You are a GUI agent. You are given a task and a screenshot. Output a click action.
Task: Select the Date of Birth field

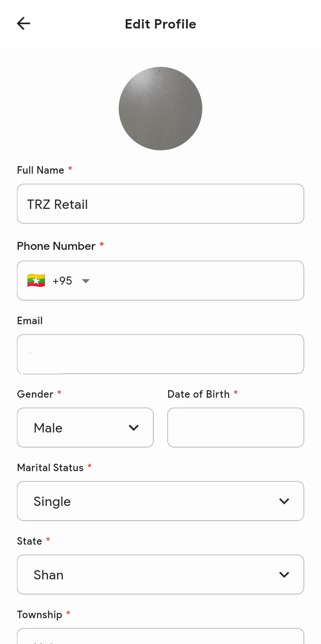(235, 428)
